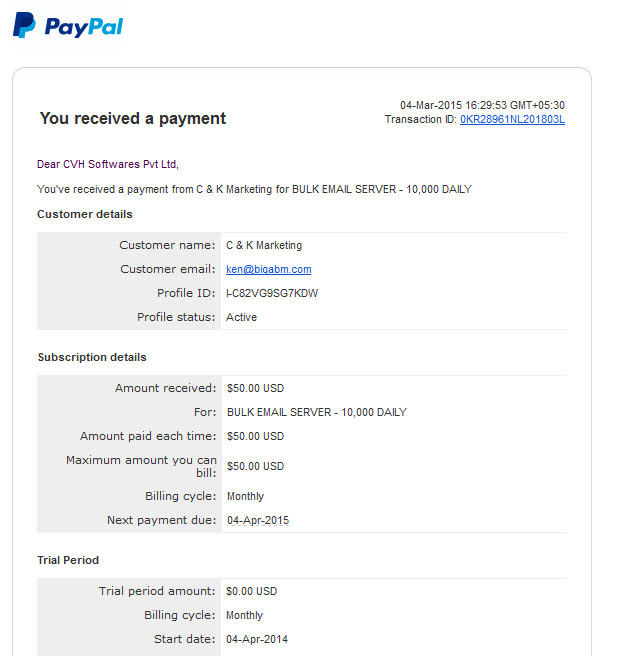This screenshot has width=631, height=656.
Task: Click the Dear CVH Softwares Pvt Ltd greeting
Action: [108, 164]
